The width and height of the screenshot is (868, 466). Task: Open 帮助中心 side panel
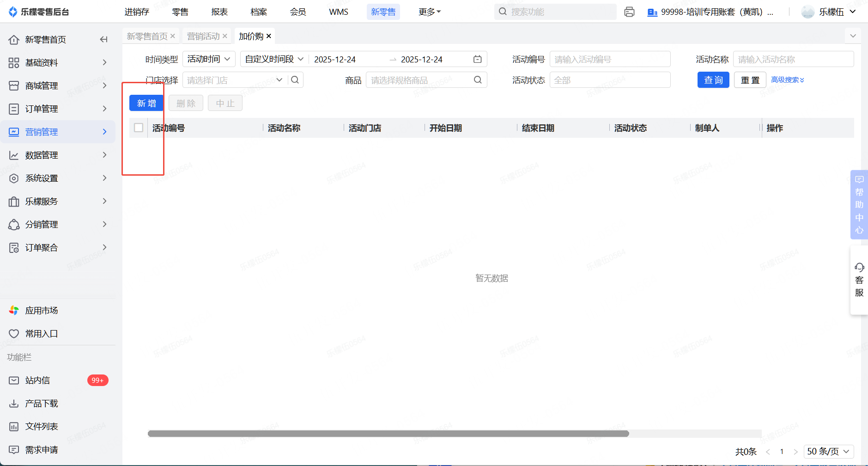(859, 204)
